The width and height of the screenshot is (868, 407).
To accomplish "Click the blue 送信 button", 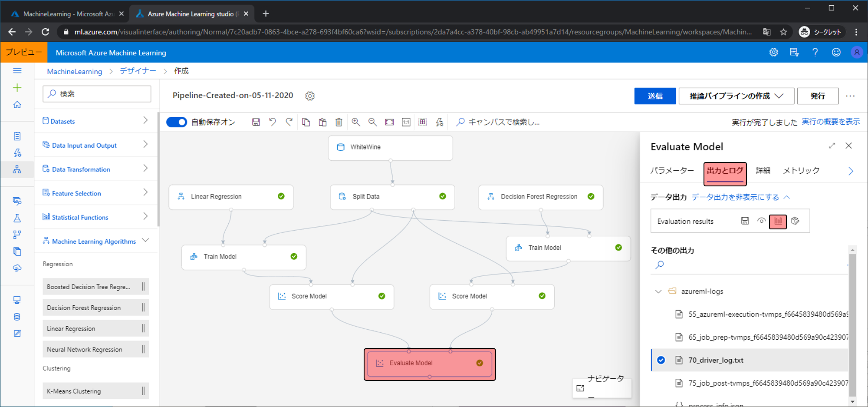I will click(x=654, y=96).
